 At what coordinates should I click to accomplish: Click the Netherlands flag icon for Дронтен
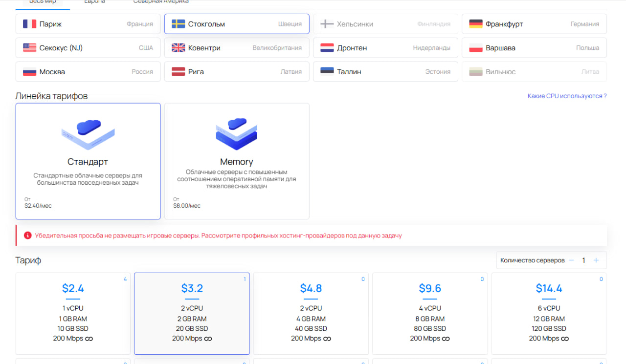327,48
